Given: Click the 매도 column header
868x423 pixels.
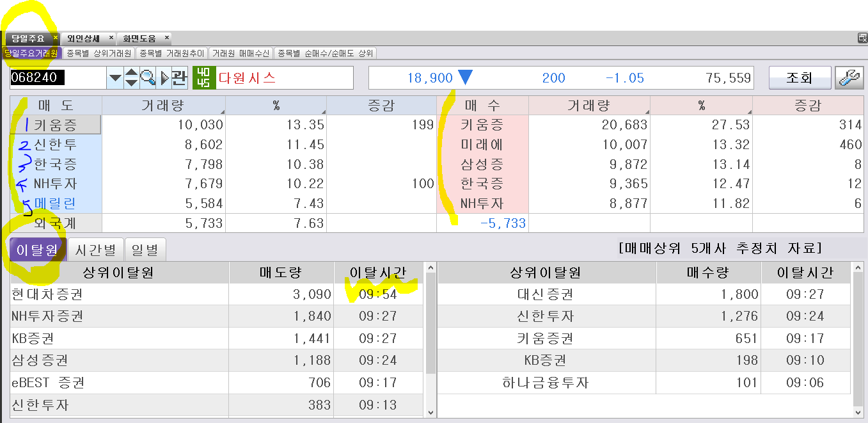Looking at the screenshot, I should point(56,106).
